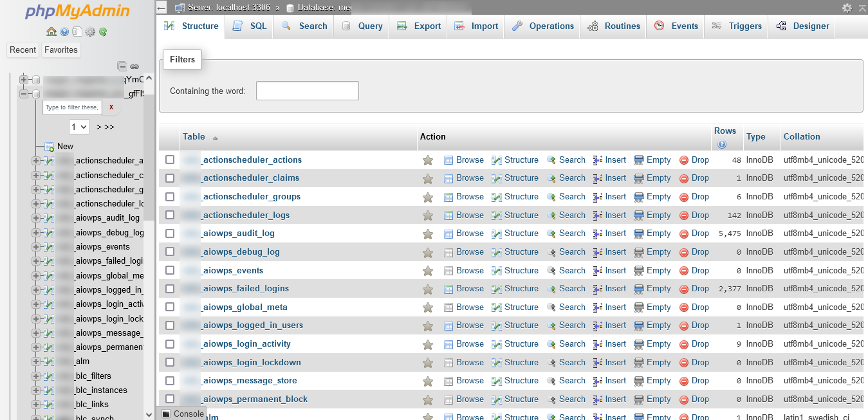Expand the _aiowps_events tree node
The height and width of the screenshot is (420, 868).
click(36, 247)
